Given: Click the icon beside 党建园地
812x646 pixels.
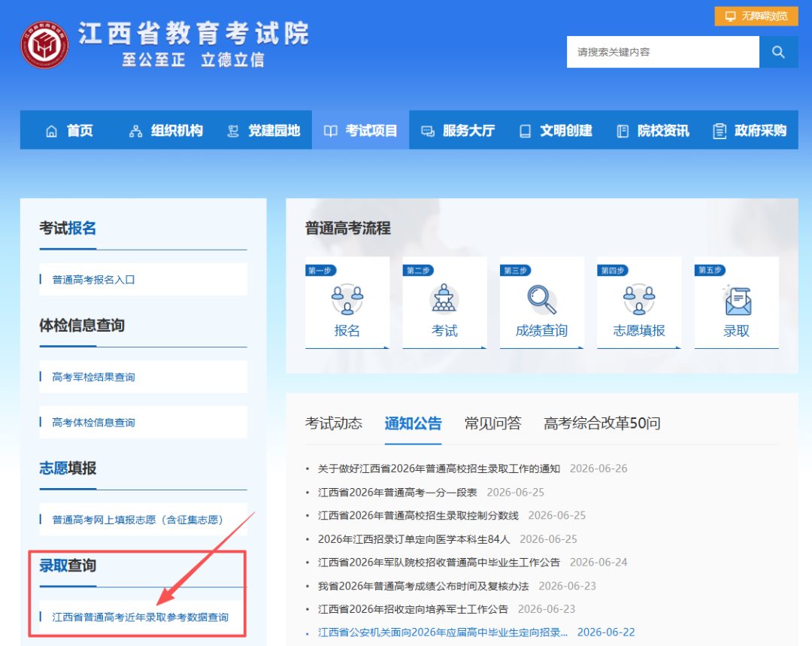Looking at the screenshot, I should tap(233, 131).
